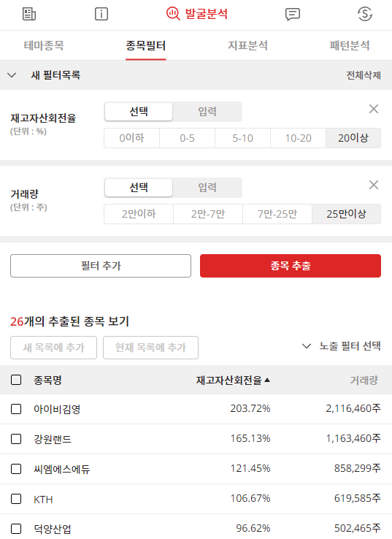
Task: Select the 발굴분석 magnifier icon
Action: coord(173,14)
